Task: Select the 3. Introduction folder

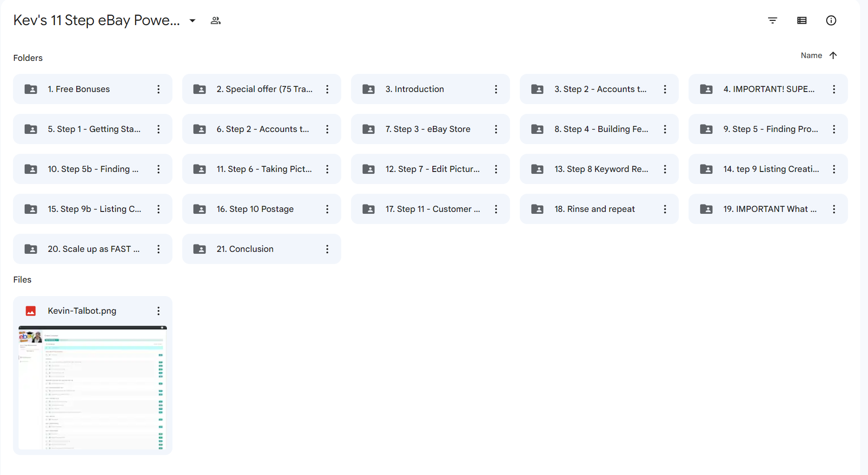Action: (431, 89)
